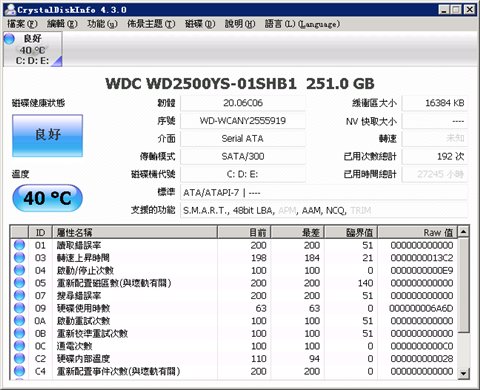Select the 轉速上昇時間 attribute row
480x390 pixels.
click(x=234, y=258)
